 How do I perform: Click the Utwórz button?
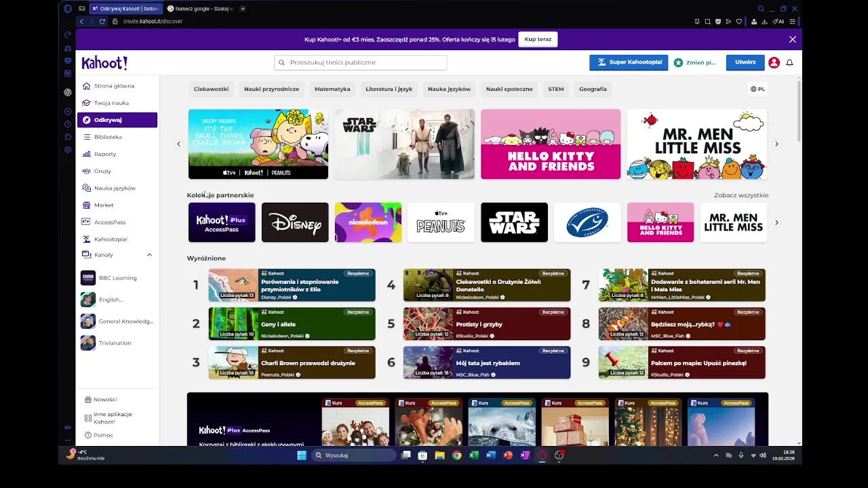[x=745, y=62]
